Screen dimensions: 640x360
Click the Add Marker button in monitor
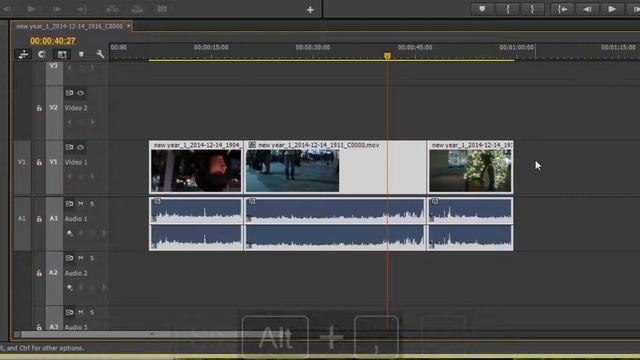tap(482, 9)
